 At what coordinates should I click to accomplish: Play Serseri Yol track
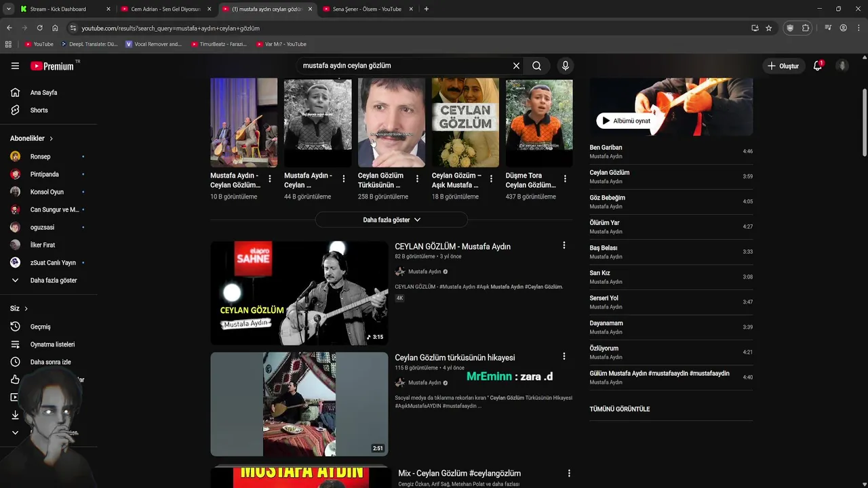coord(671,302)
